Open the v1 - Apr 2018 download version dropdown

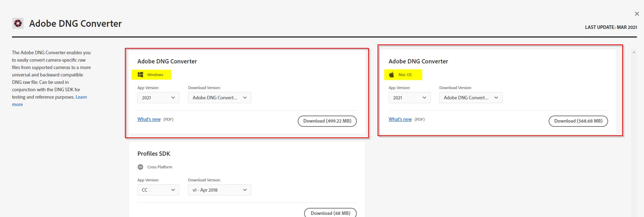[x=220, y=190]
